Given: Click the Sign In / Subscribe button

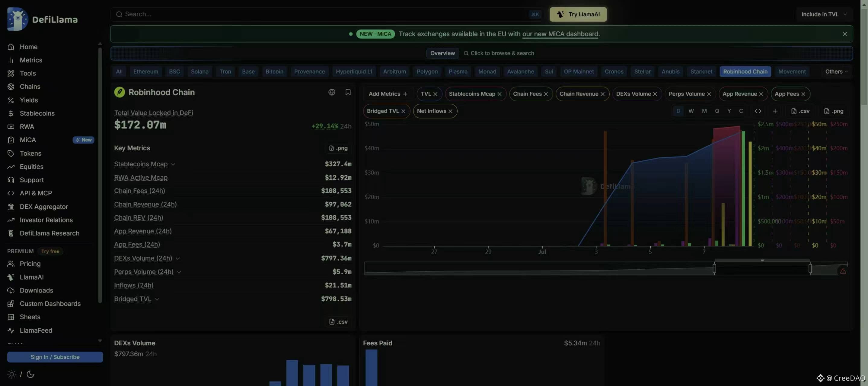Looking at the screenshot, I should pos(55,357).
